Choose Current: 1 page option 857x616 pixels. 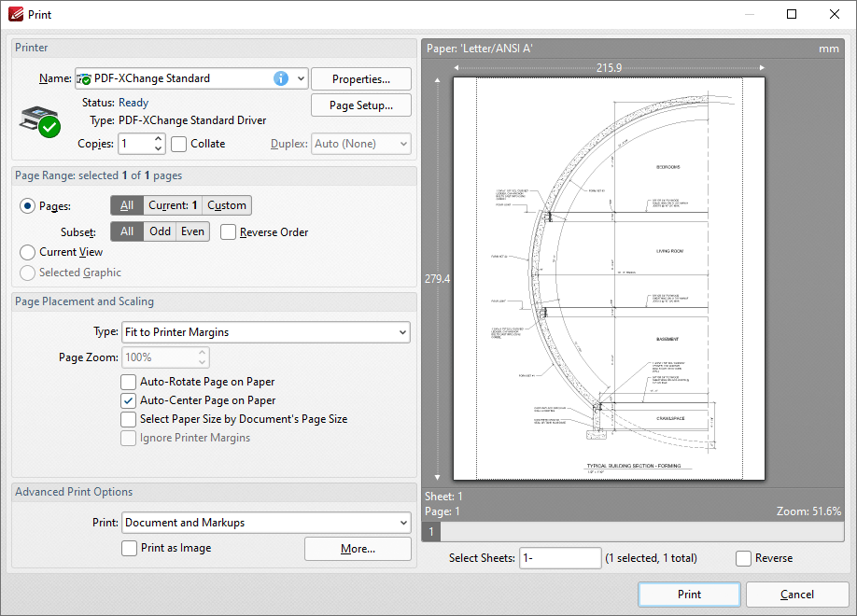pos(172,205)
